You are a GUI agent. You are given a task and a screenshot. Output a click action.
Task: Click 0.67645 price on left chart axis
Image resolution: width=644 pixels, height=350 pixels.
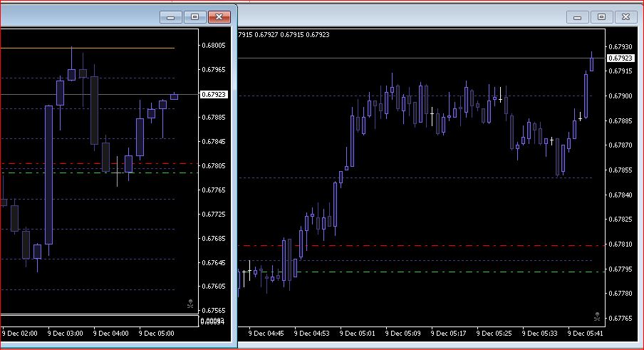click(214, 262)
